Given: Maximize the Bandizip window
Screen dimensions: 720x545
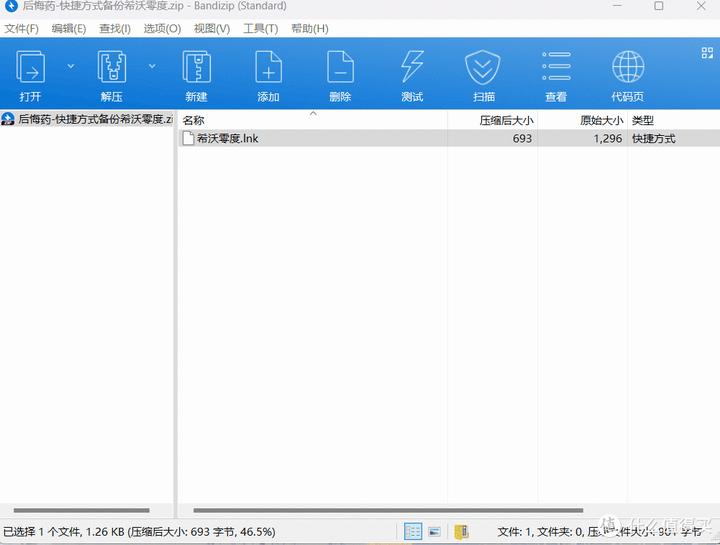Looking at the screenshot, I should click(658, 6).
